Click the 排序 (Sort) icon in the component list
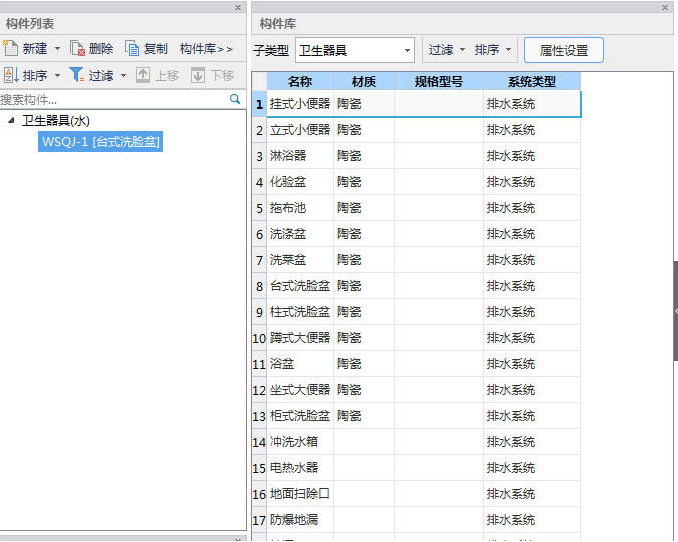 [x=11, y=75]
